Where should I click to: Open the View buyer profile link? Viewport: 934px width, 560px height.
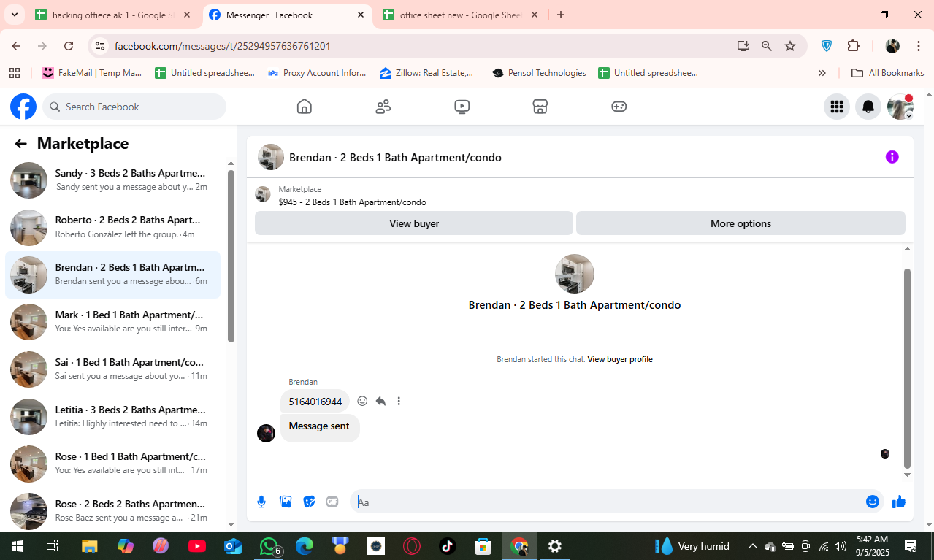coord(620,359)
